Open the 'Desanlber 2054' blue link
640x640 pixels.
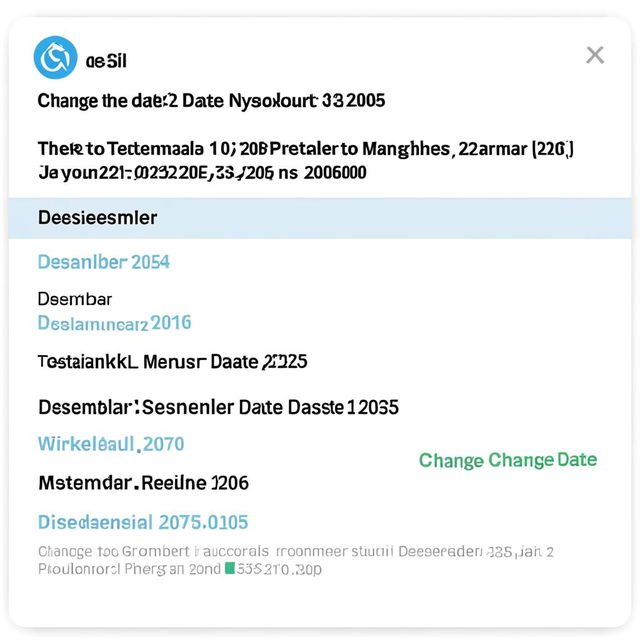(x=104, y=262)
